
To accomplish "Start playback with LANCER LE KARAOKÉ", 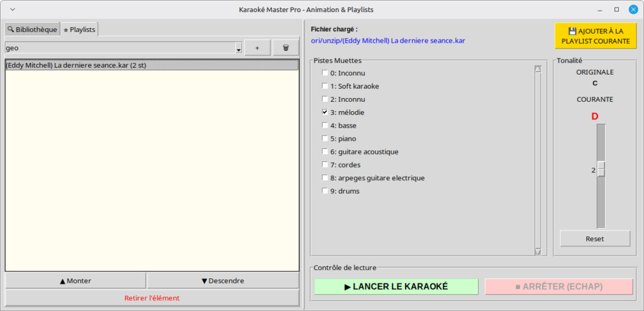I will click(396, 286).
